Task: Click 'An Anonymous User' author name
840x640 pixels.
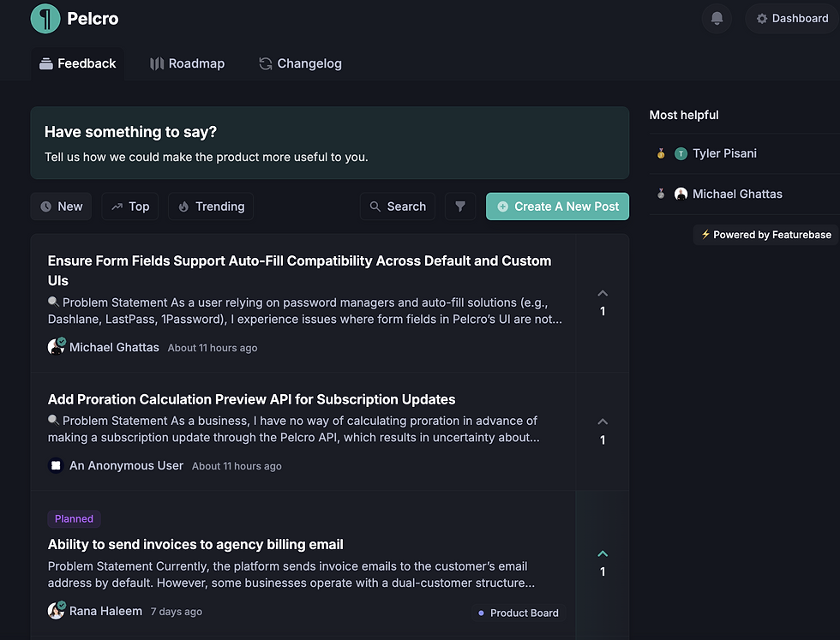Action: click(127, 465)
